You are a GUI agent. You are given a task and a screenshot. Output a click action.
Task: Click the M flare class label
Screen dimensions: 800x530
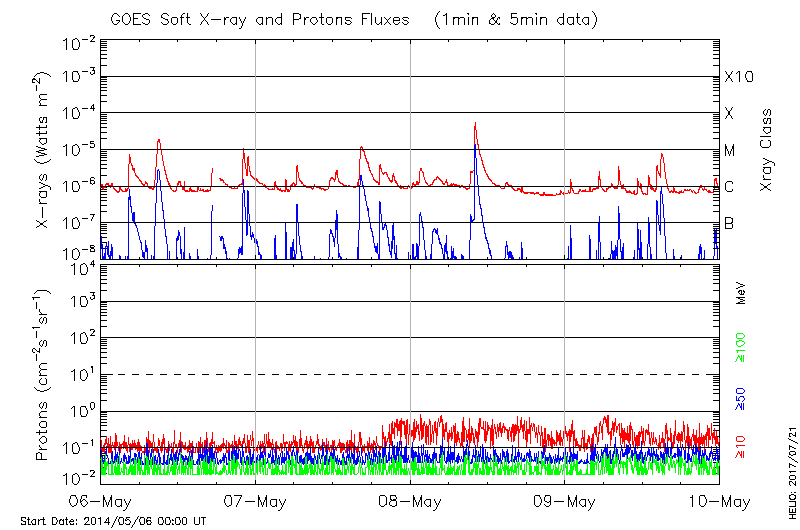730,150
